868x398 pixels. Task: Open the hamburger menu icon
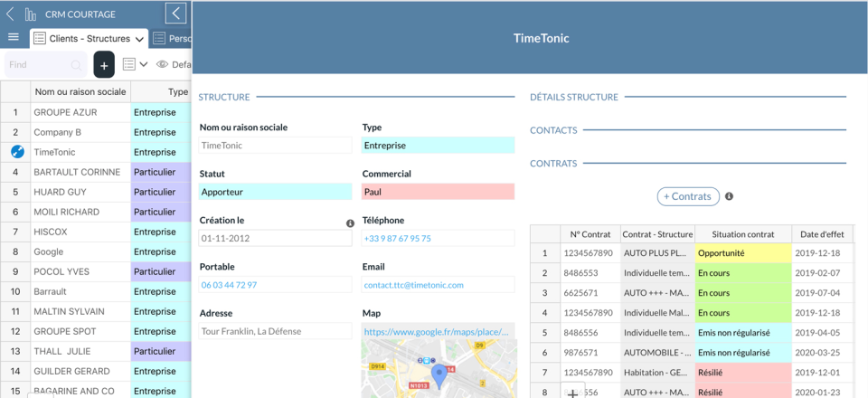[14, 37]
